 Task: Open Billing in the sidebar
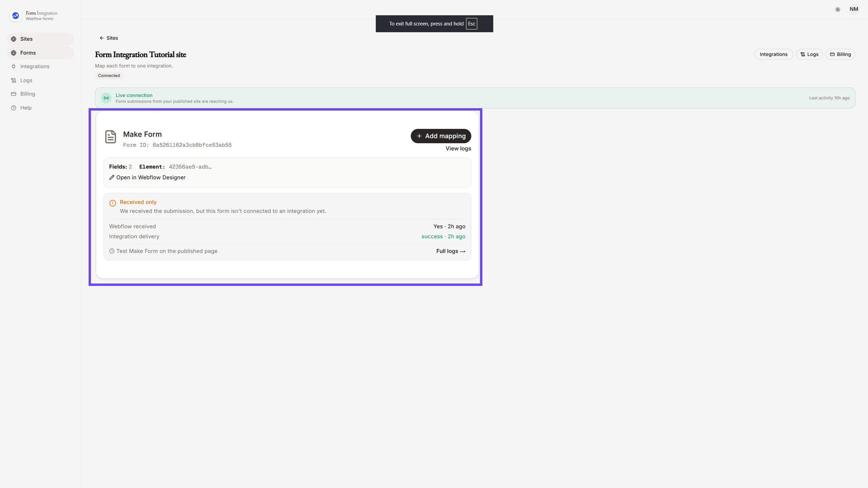[x=40, y=94]
